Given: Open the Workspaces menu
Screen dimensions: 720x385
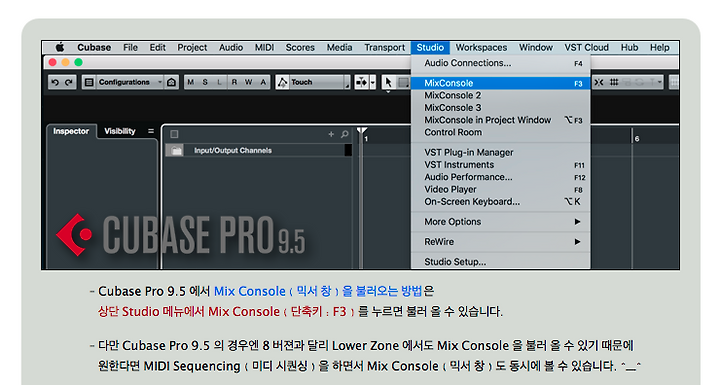Looking at the screenshot, I should click(481, 47).
